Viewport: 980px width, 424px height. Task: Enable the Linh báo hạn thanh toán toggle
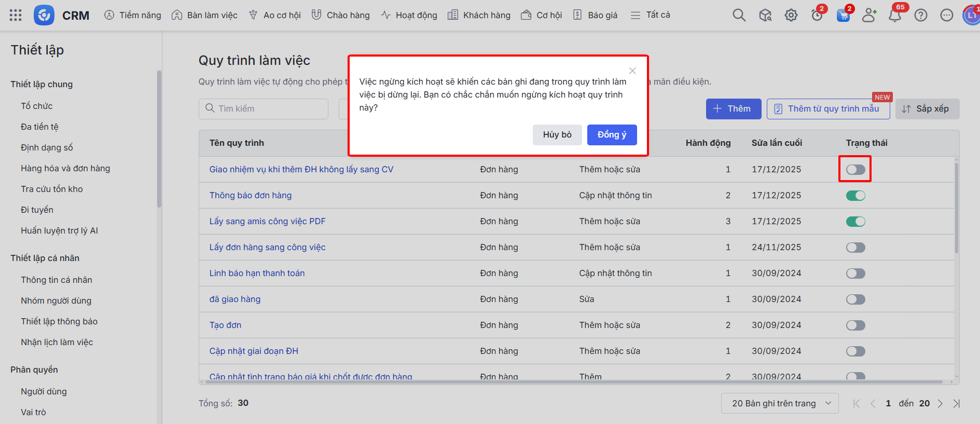click(855, 273)
